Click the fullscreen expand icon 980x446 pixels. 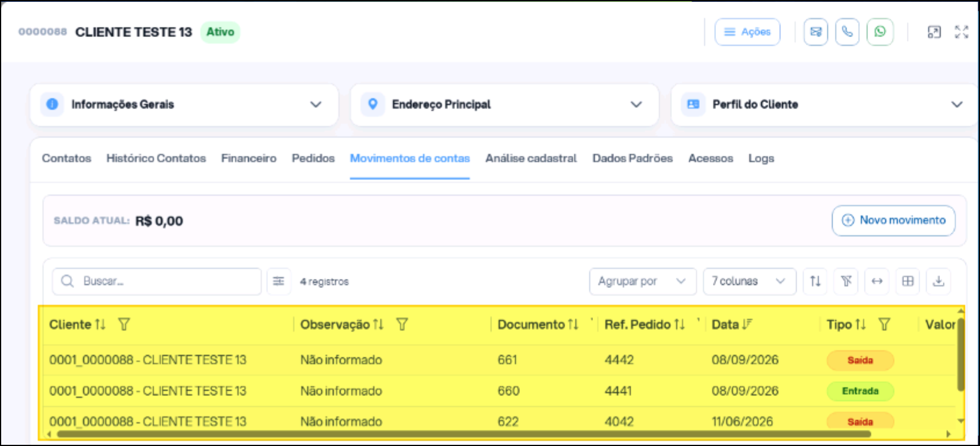pos(961,32)
